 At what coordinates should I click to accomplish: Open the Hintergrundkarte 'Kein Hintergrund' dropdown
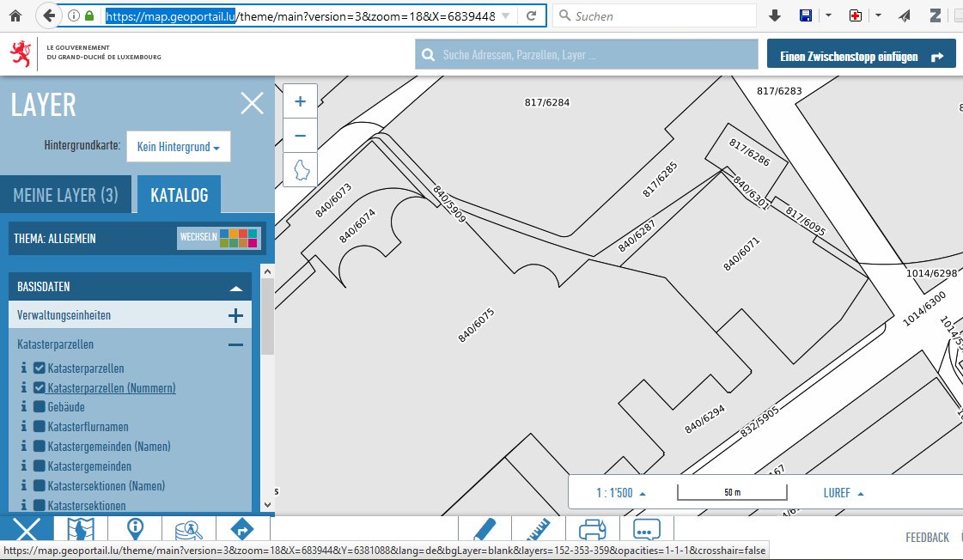pos(178,147)
